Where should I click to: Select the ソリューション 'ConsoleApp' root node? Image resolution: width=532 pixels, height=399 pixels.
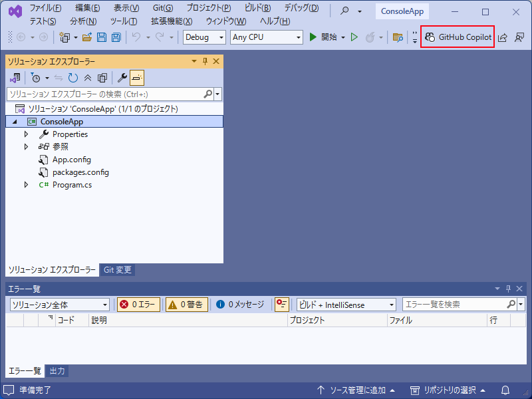pos(103,109)
